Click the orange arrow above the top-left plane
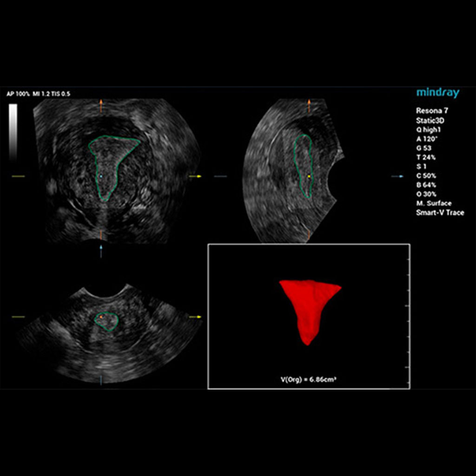 point(101,106)
